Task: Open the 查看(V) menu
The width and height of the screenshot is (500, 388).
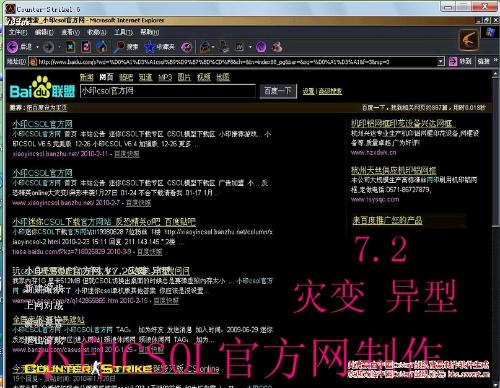Action: tap(70, 32)
